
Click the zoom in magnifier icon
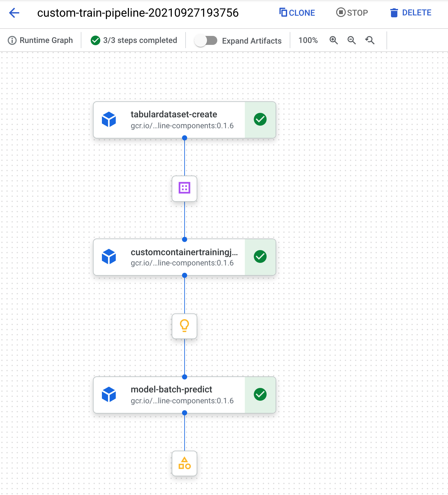point(334,40)
